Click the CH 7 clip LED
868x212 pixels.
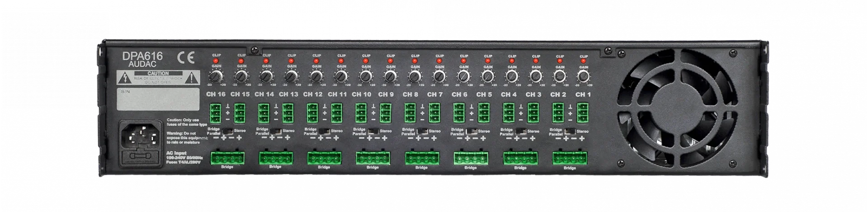coord(439,61)
